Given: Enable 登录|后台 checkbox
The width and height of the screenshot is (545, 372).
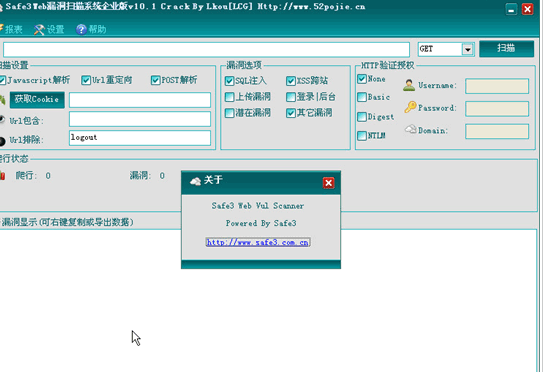Looking at the screenshot, I should pos(291,97).
